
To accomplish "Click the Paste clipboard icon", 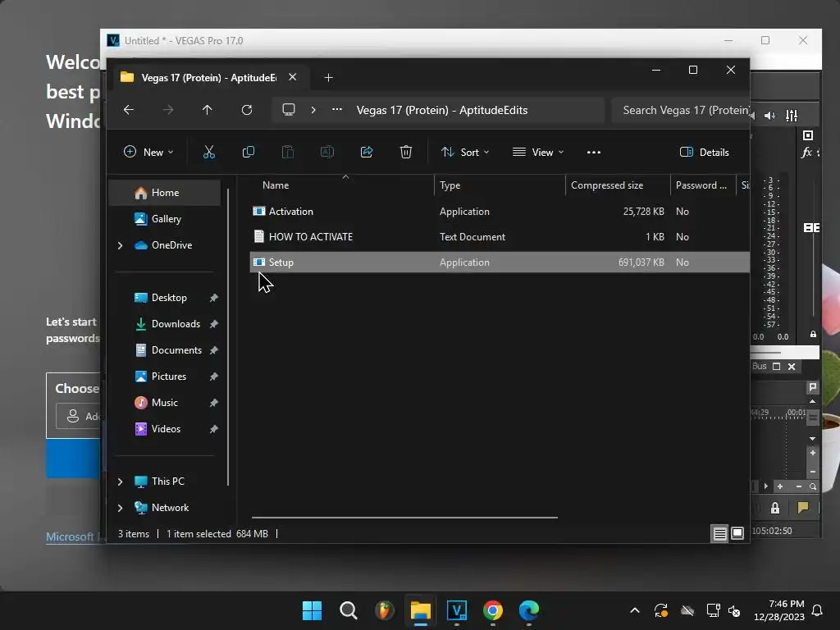I will pos(288,152).
